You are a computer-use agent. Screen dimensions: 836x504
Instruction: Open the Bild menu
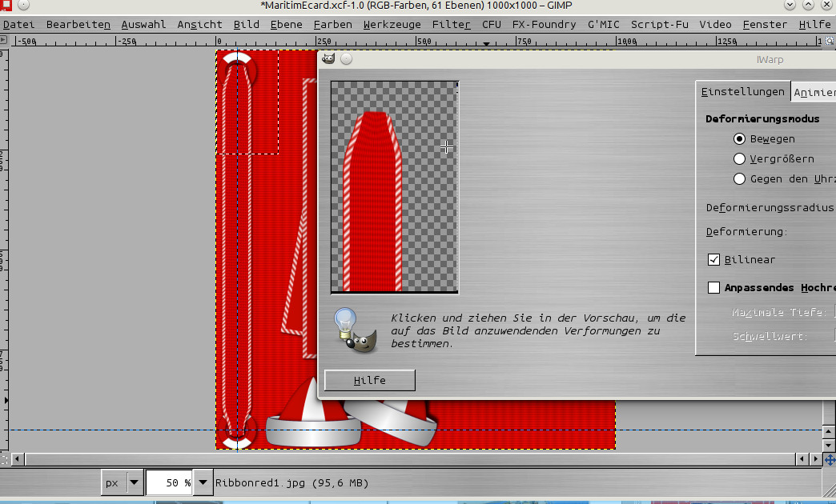click(x=247, y=25)
